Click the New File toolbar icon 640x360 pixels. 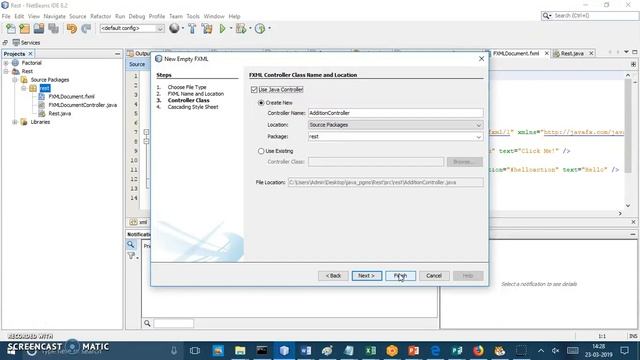click(x=11, y=28)
